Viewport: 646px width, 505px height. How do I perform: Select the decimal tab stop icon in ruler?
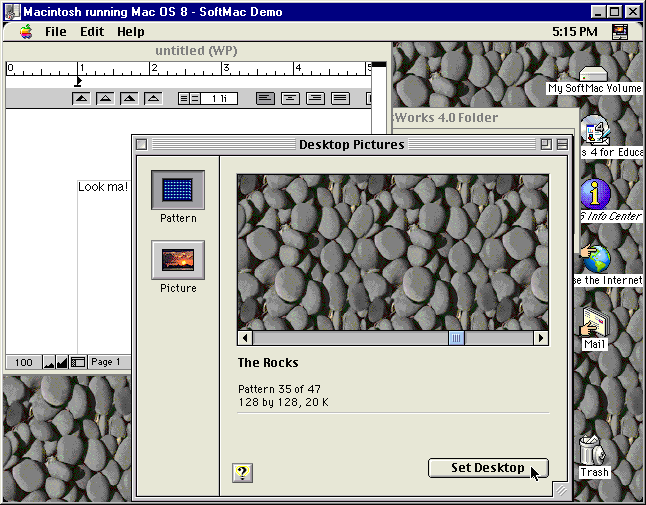point(153,98)
